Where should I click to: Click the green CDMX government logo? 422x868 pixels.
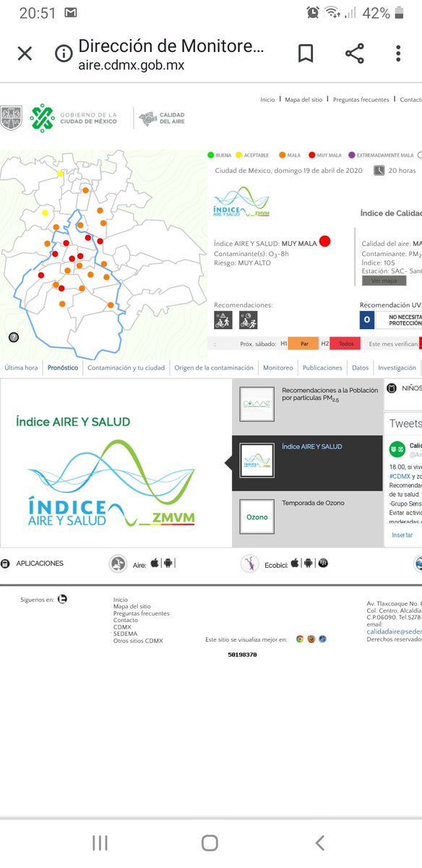pos(42,117)
